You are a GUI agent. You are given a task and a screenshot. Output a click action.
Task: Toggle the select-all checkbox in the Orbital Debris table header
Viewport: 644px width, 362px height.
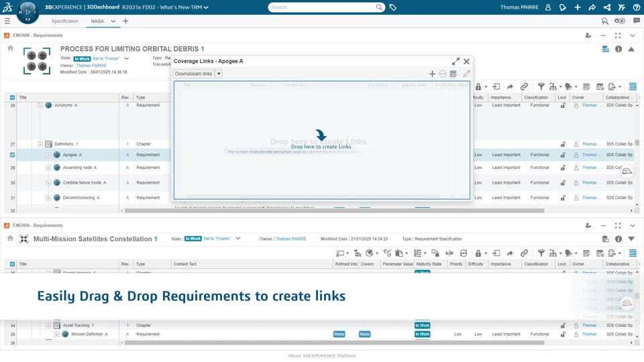(x=12, y=98)
